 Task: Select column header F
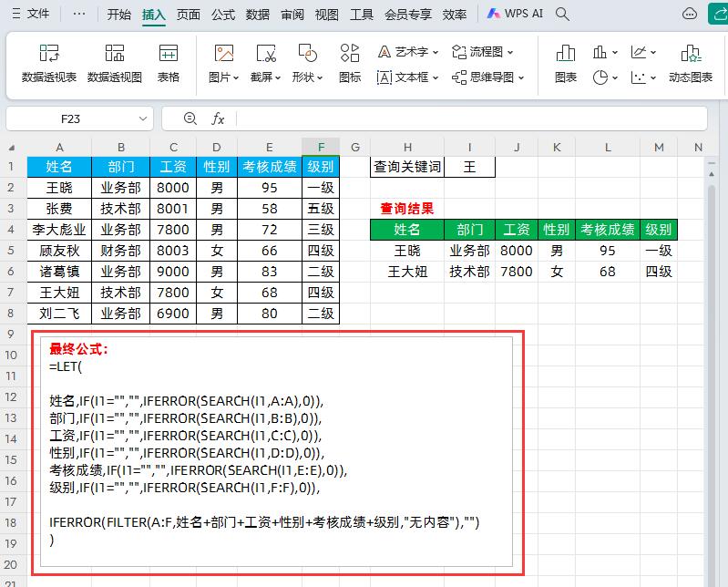321,148
